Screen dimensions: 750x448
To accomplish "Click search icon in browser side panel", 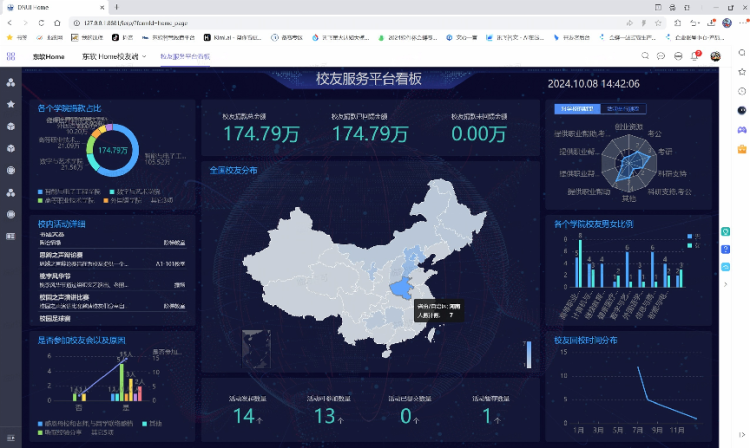I will (x=742, y=52).
